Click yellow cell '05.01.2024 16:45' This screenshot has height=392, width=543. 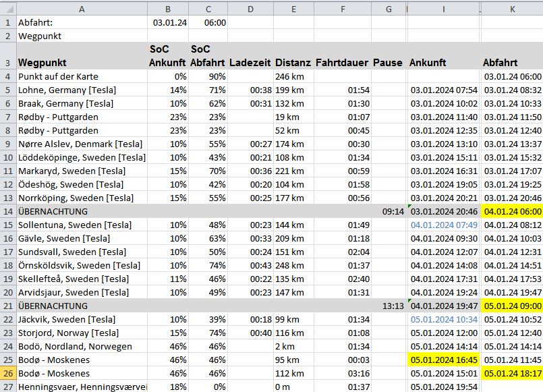(444, 360)
